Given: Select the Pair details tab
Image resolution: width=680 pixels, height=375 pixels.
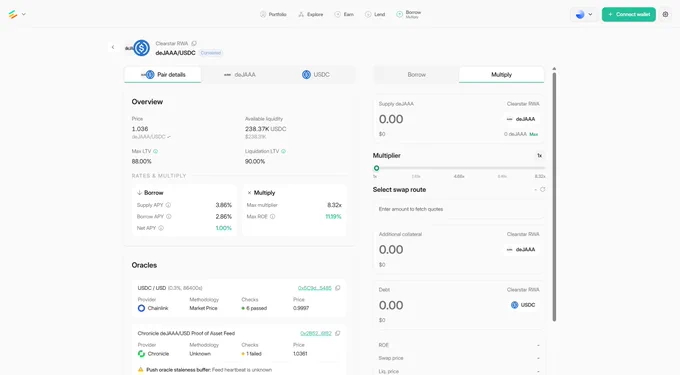Looking at the screenshot, I should tap(163, 75).
